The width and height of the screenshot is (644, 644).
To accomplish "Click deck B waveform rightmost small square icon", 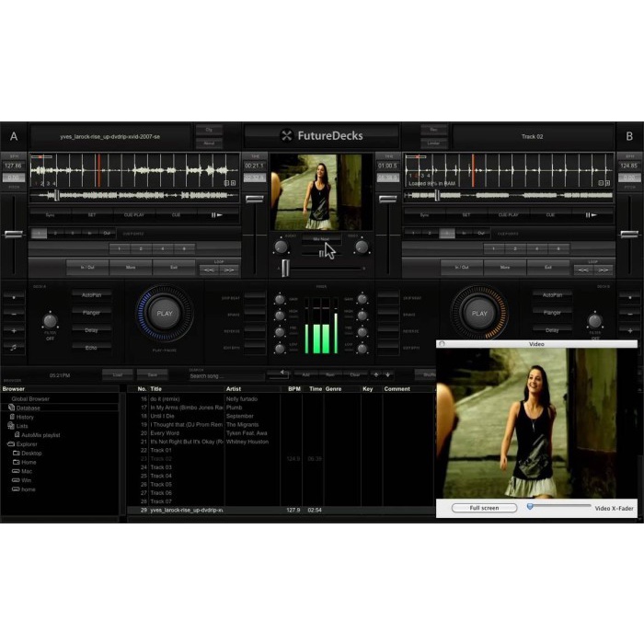I will pos(607,183).
